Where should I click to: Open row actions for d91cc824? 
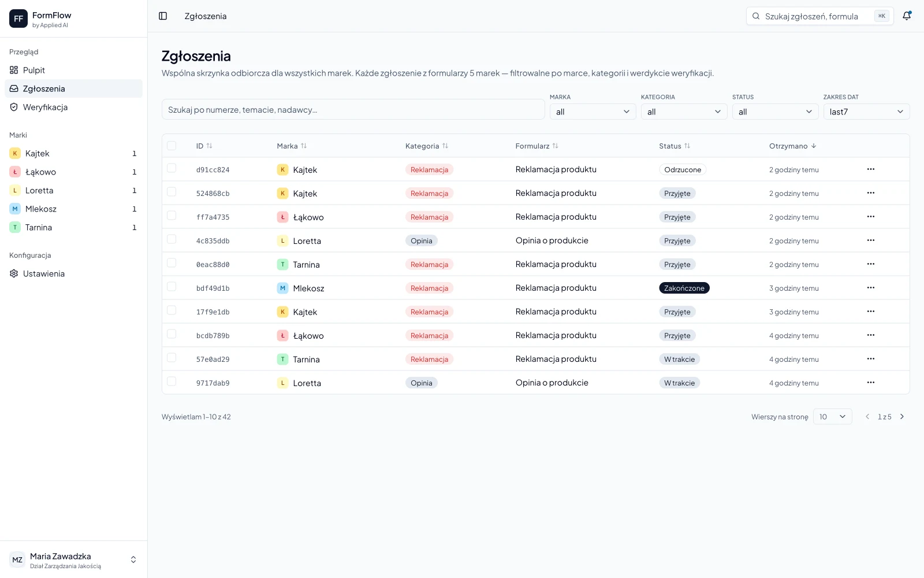coord(871,169)
